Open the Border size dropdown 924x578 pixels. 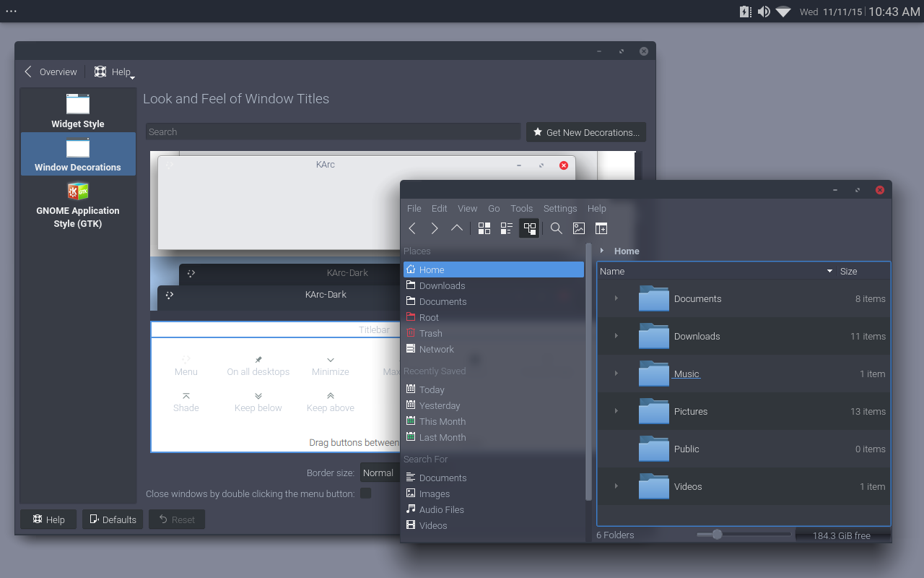click(380, 473)
